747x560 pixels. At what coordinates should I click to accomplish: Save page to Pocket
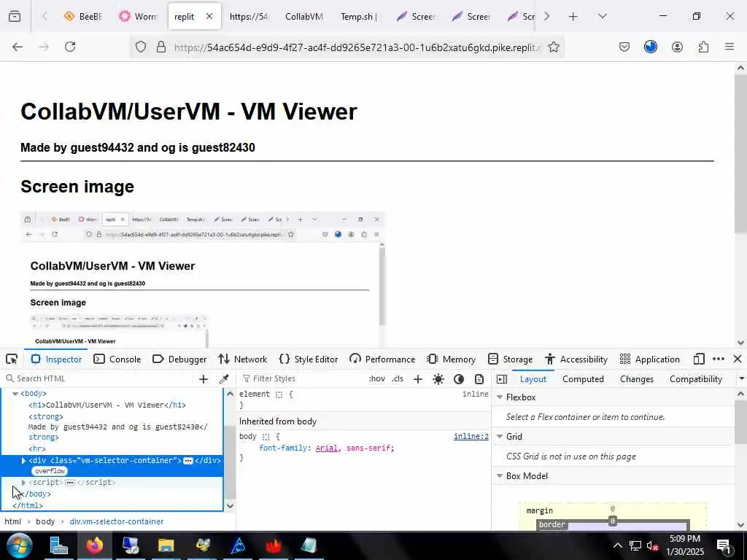coord(624,47)
